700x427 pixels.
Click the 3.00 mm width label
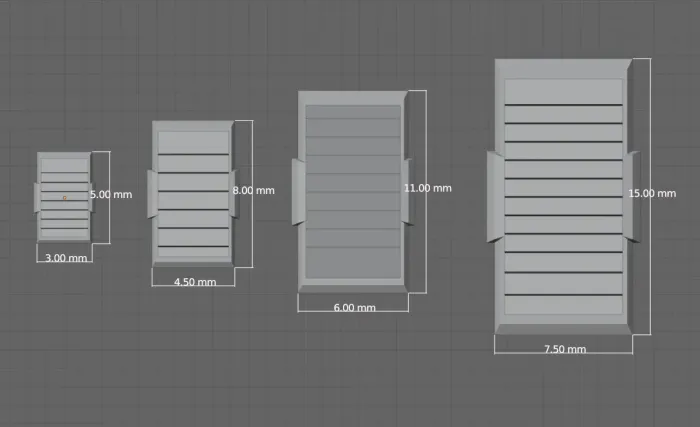coord(66,258)
